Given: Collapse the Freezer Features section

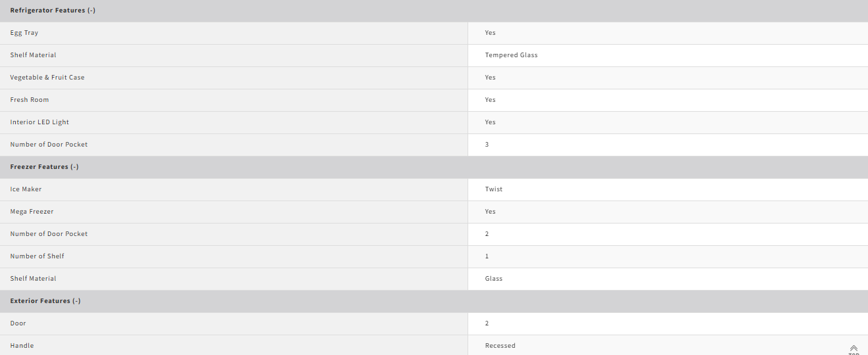Looking at the screenshot, I should click(44, 167).
